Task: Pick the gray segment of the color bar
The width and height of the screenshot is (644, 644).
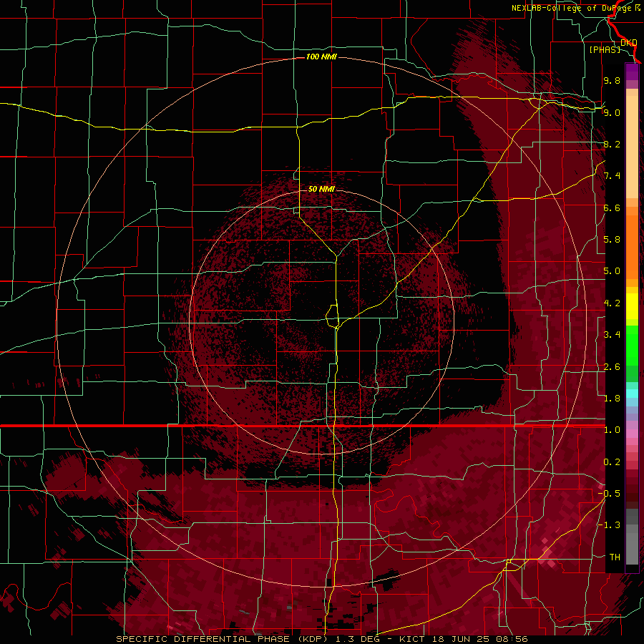Action: 632,538
